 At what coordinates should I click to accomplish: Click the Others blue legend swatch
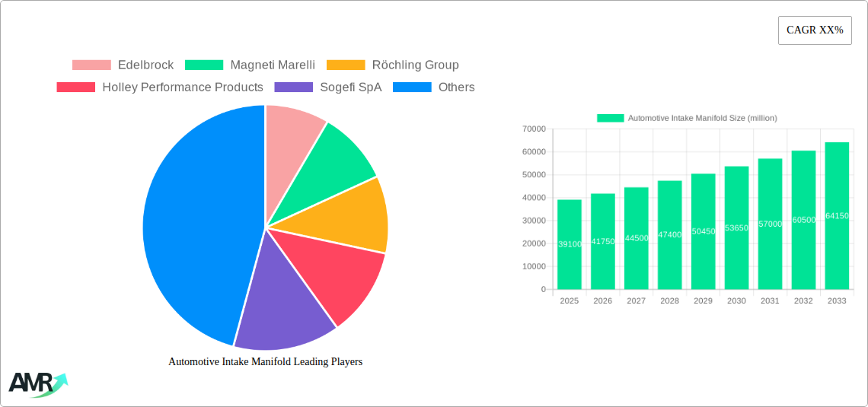click(412, 87)
